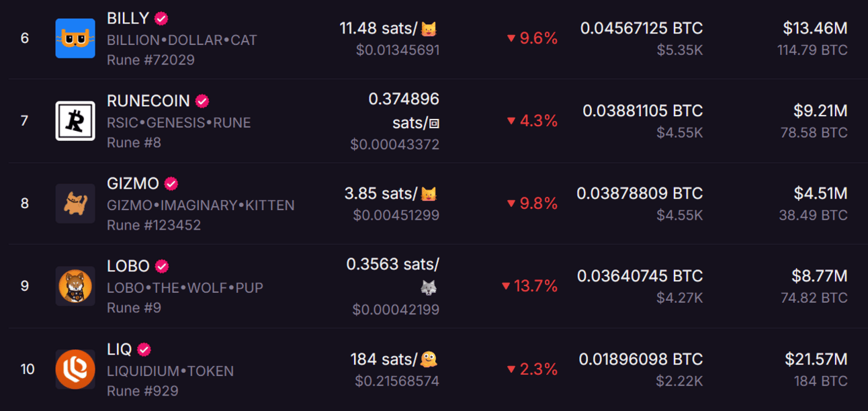The image size is (868, 411).
Task: Click the $21.57M market cap value
Action: click(x=816, y=359)
